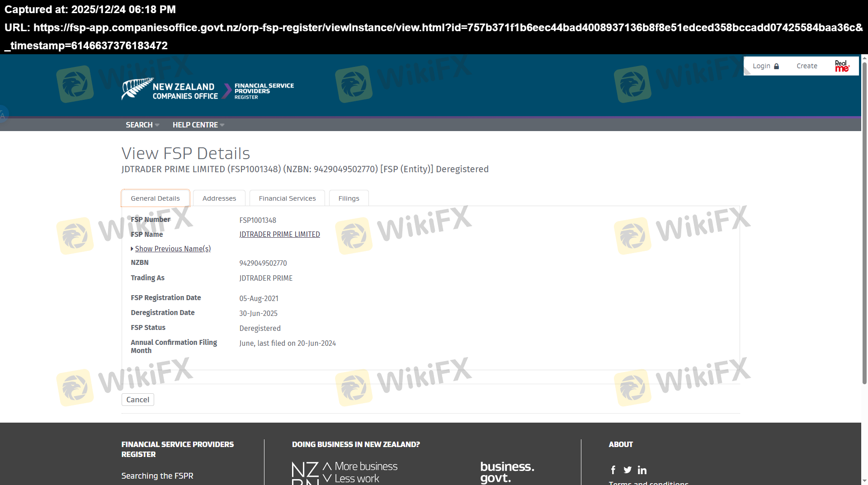Click the Financial Service Providers Register logo
868x485 pixels.
tap(264, 91)
